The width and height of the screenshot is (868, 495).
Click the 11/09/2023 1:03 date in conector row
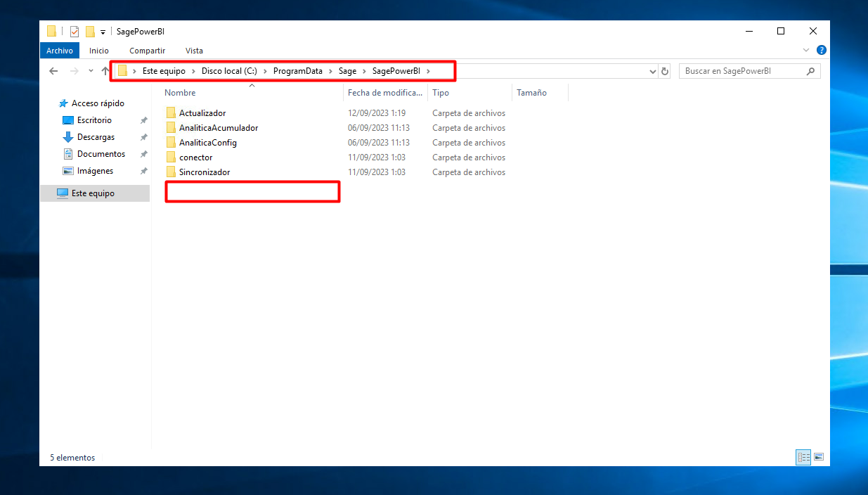[377, 157]
